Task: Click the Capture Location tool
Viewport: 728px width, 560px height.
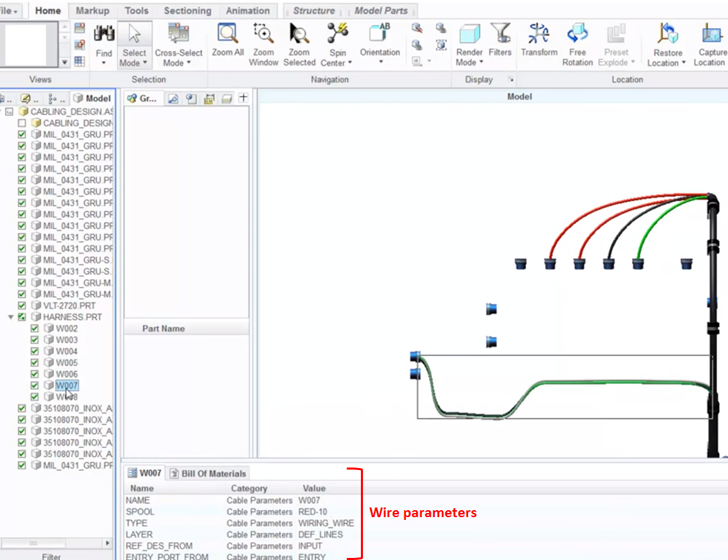Action: click(x=708, y=41)
